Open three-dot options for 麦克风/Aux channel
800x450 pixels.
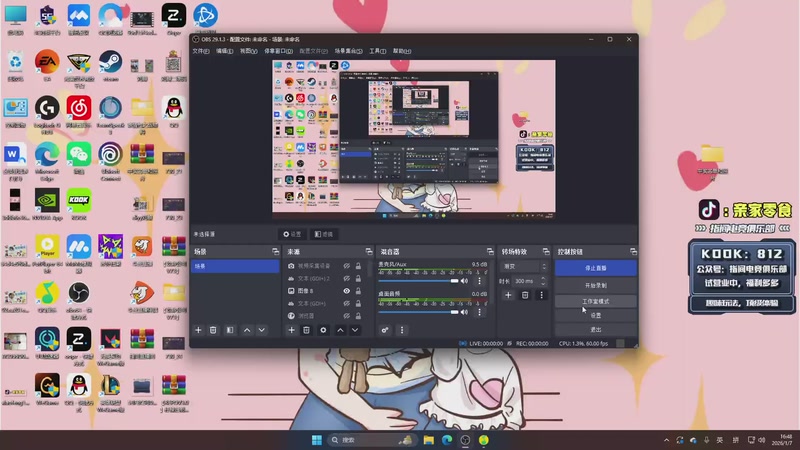(x=479, y=281)
